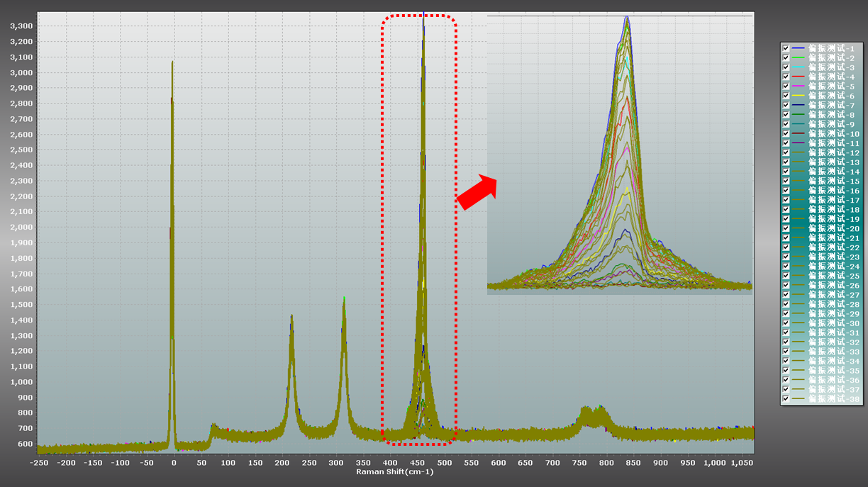
Task: Toggle the 偏振测试-4 legend checkbox
Action: [x=786, y=77]
